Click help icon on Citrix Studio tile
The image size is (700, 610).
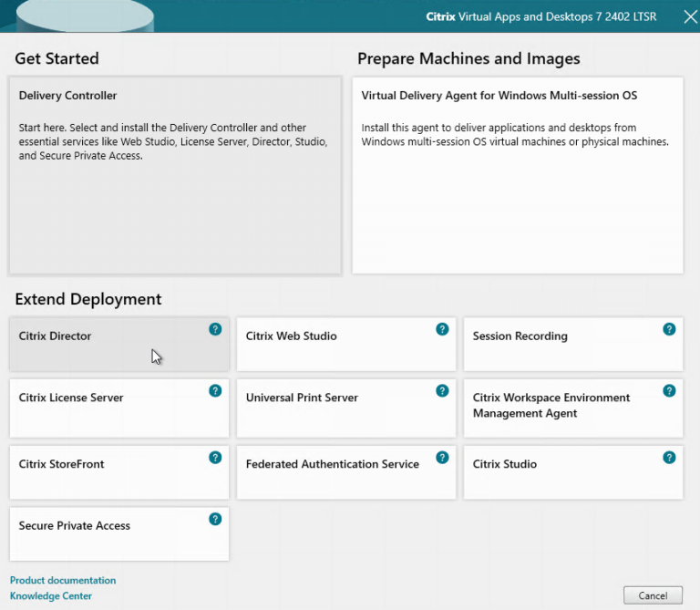(669, 457)
